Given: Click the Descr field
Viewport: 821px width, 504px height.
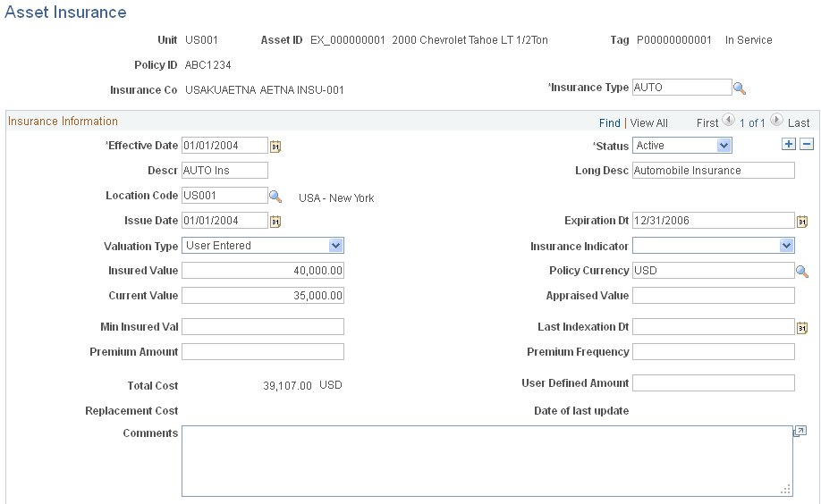Looking at the screenshot, I should click(x=224, y=171).
